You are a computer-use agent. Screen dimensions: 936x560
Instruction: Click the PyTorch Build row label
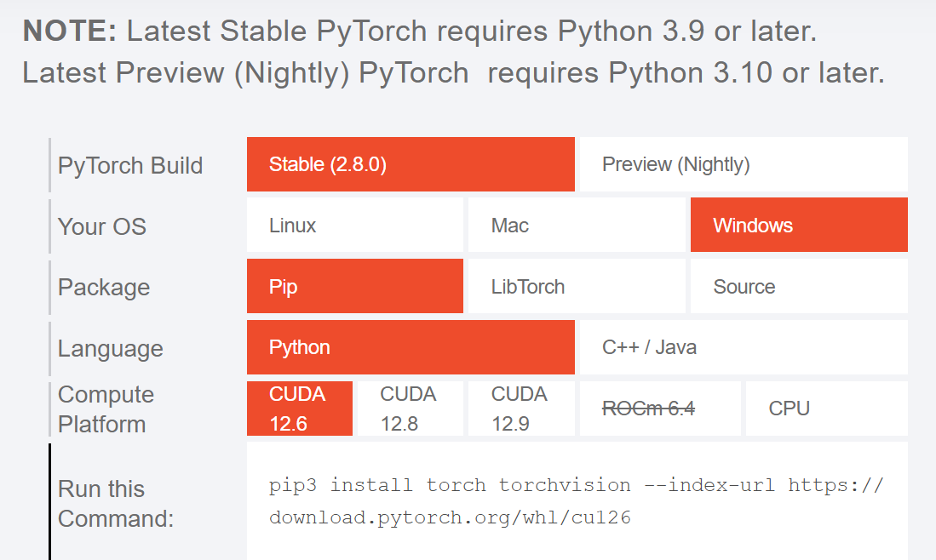(130, 165)
